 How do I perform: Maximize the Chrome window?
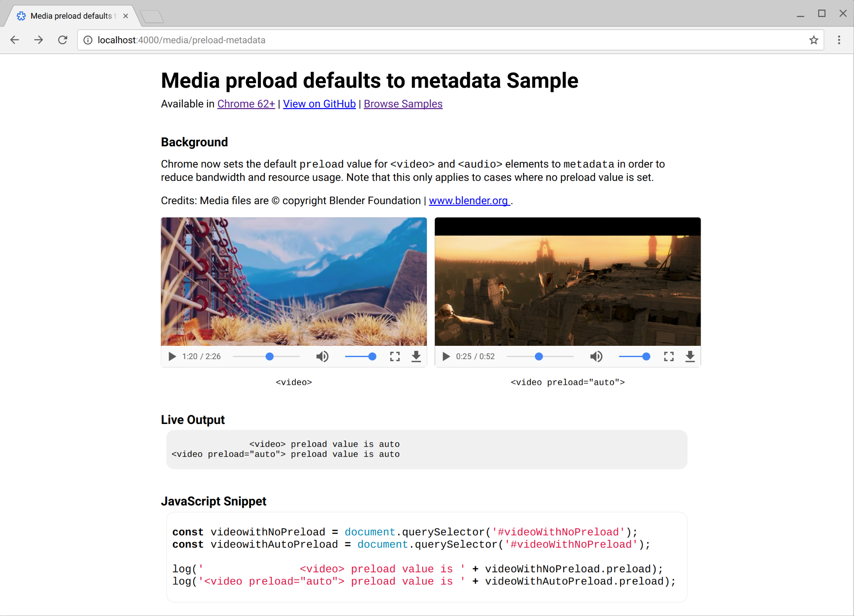coord(822,14)
